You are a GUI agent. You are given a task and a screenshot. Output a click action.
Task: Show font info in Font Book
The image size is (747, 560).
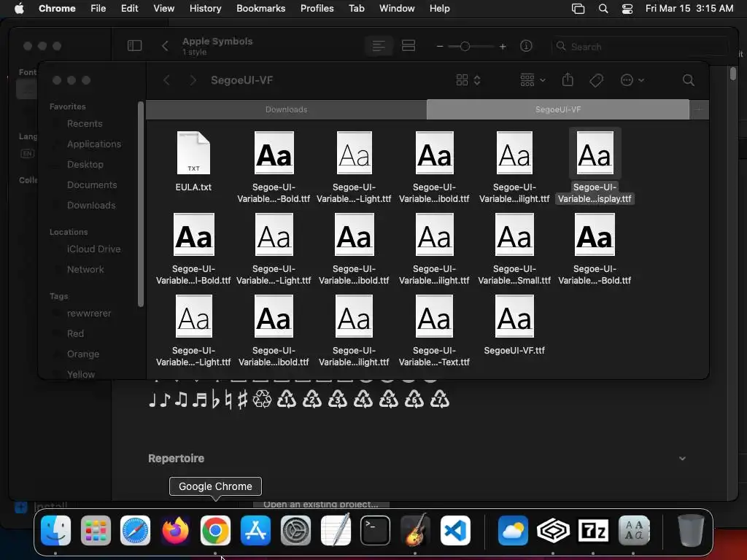pyautogui.click(x=526, y=46)
